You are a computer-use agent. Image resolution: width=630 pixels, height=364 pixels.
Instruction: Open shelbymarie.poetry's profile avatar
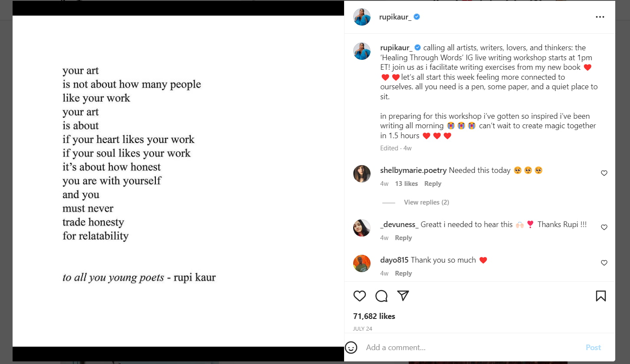362,174
